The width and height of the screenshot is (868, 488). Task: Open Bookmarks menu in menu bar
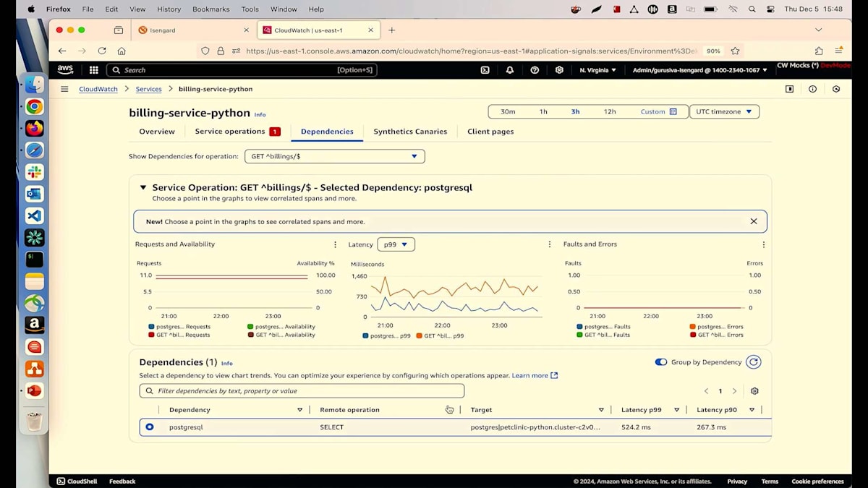[x=209, y=9]
